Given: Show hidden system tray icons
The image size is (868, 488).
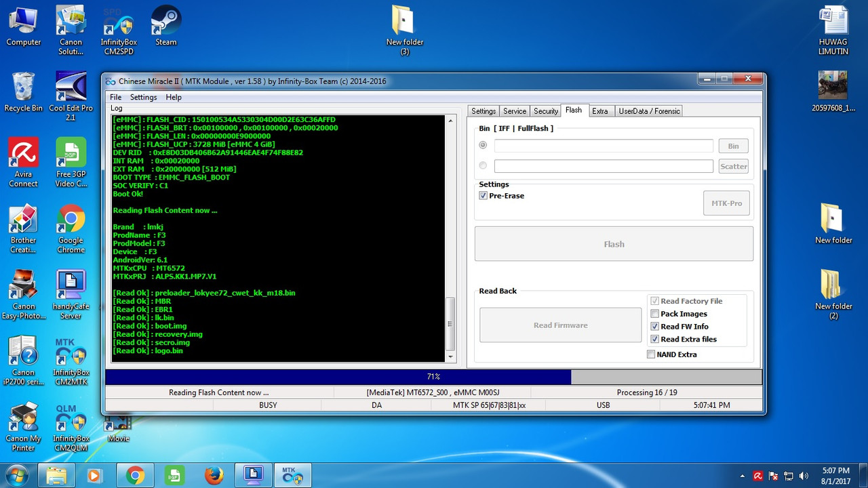Looking at the screenshot, I should coord(743,476).
